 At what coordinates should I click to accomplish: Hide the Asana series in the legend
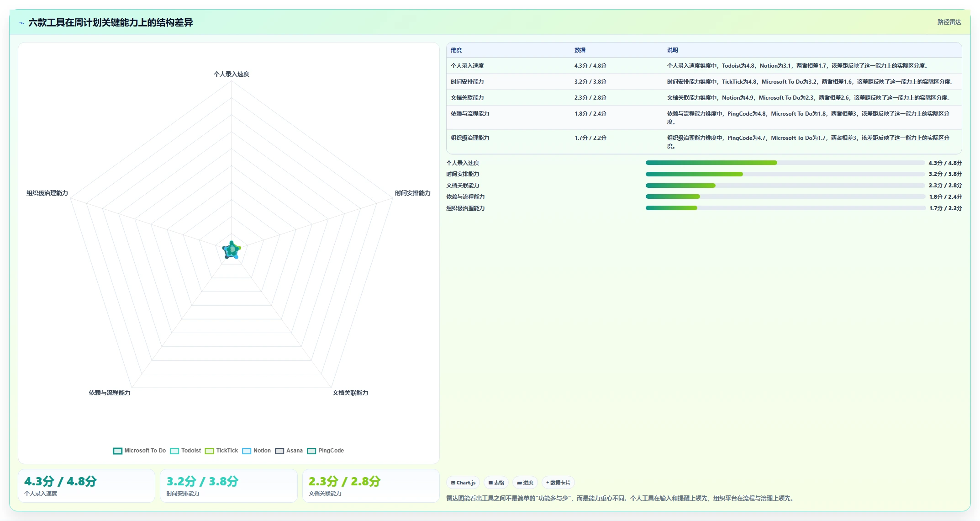tap(289, 451)
